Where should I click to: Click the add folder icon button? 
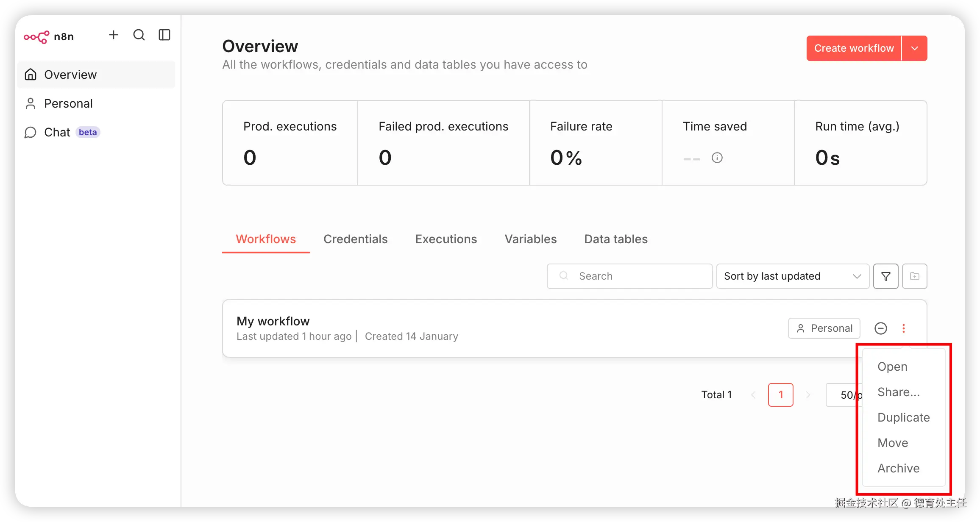coord(914,276)
